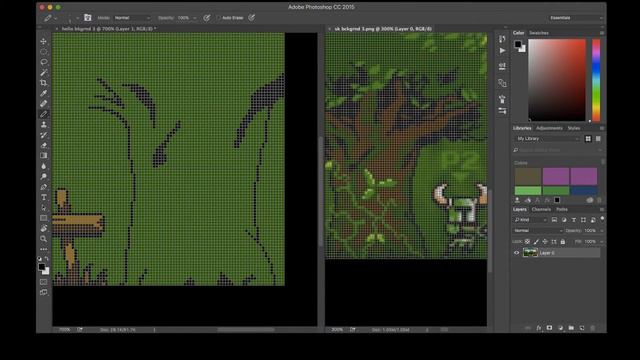Select the Crop tool

point(44,83)
